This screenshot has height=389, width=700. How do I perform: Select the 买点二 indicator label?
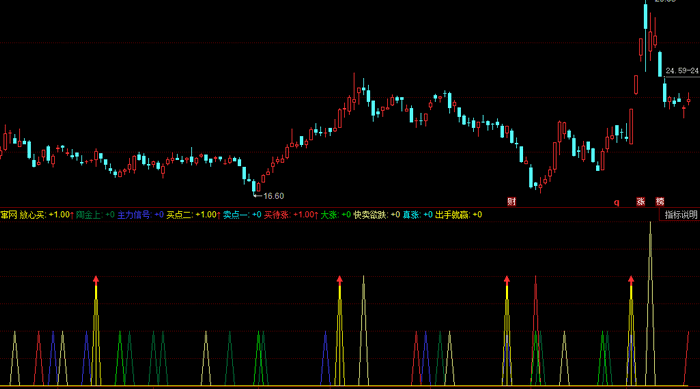179,215
